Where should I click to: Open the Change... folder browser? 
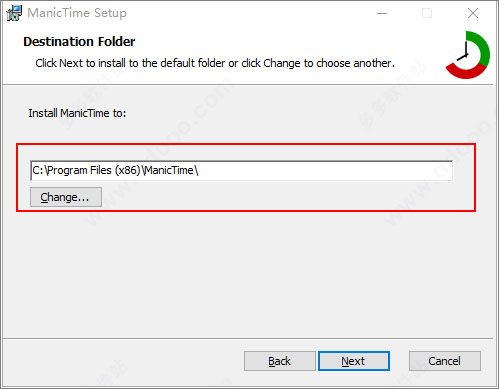(66, 197)
